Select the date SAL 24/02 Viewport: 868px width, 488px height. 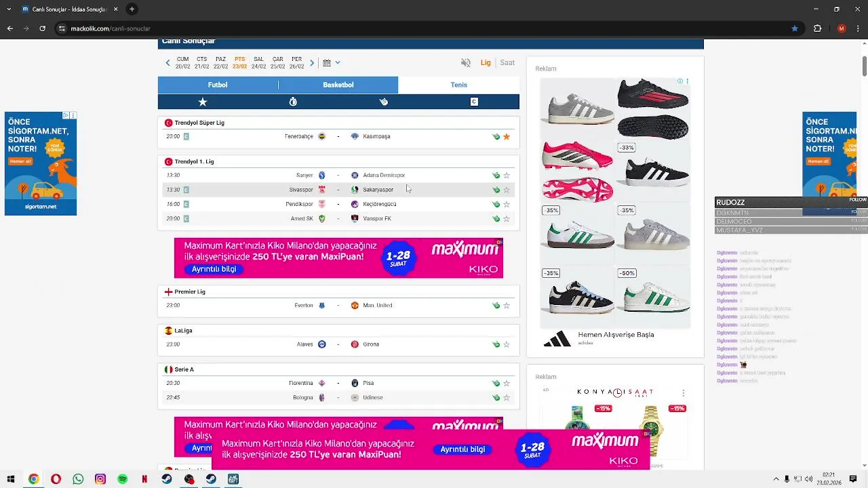tap(258, 63)
